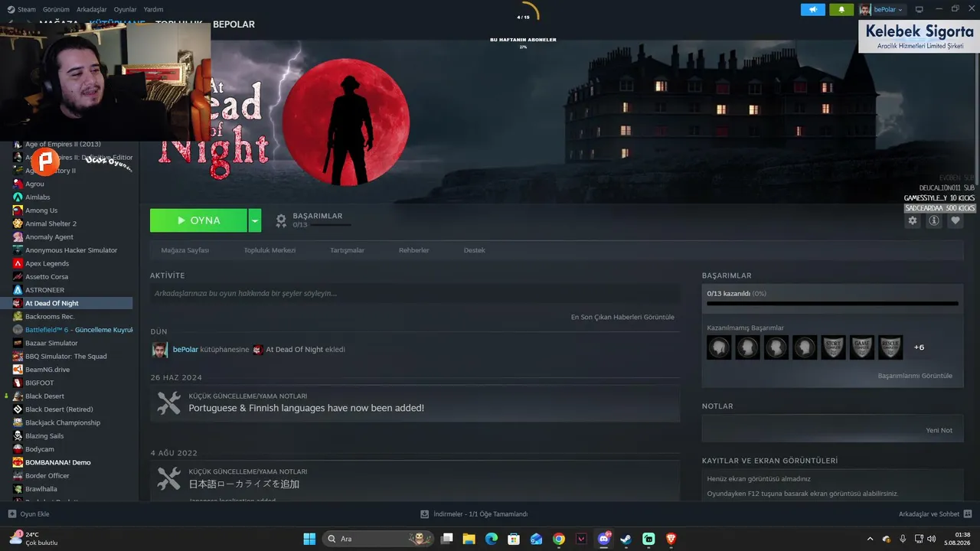Create a note with Yeni Not
980x551 pixels.
(x=939, y=430)
